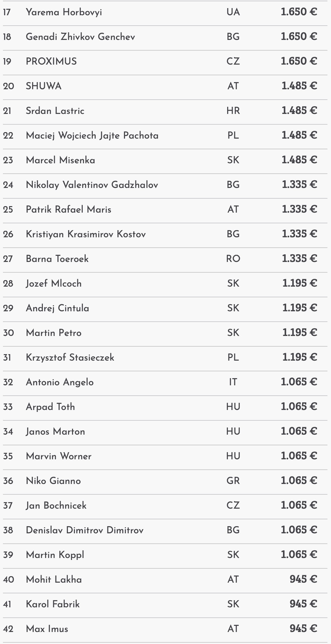The width and height of the screenshot is (331, 644).
Task: Click the CZ code beside Jan Bochnicek
Action: (233, 506)
